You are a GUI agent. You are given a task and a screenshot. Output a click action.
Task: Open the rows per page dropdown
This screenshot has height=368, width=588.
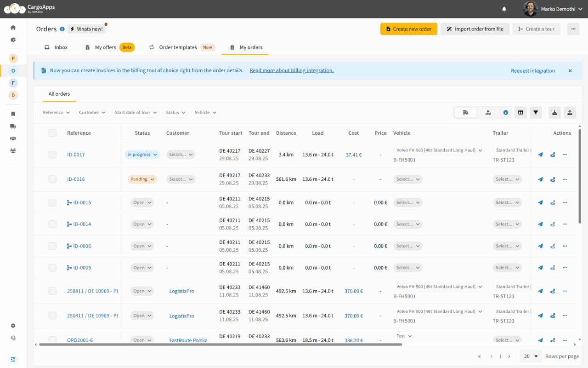point(531,356)
